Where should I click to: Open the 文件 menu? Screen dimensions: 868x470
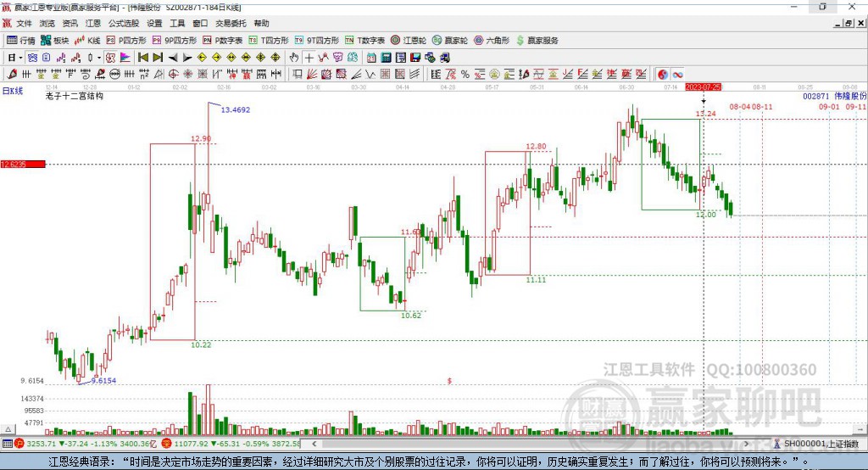pos(25,23)
